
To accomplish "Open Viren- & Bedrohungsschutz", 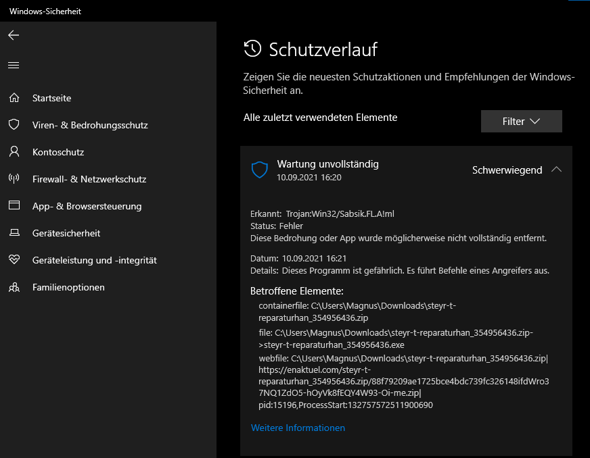I will click(90, 125).
